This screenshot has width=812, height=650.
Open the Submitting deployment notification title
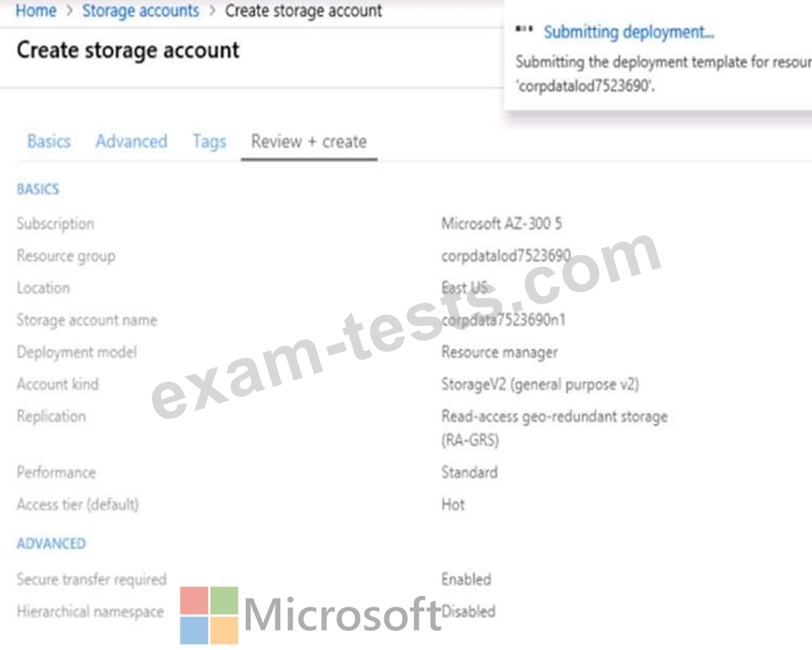(x=628, y=32)
